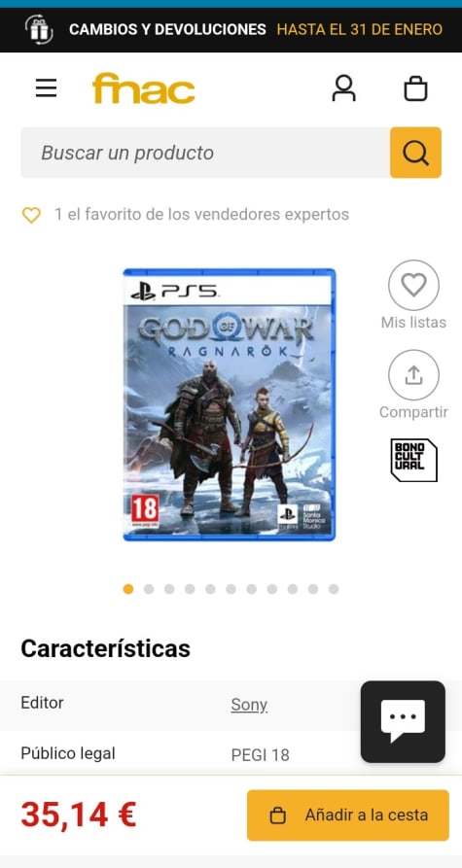Open the God of War Ragnarök cover image
The height and width of the screenshot is (868, 462).
[x=230, y=404]
